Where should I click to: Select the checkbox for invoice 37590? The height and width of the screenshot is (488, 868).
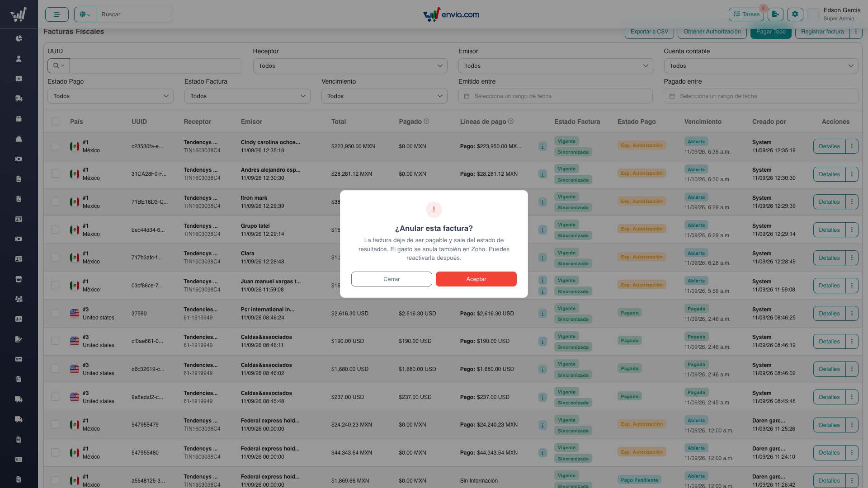pos(55,313)
